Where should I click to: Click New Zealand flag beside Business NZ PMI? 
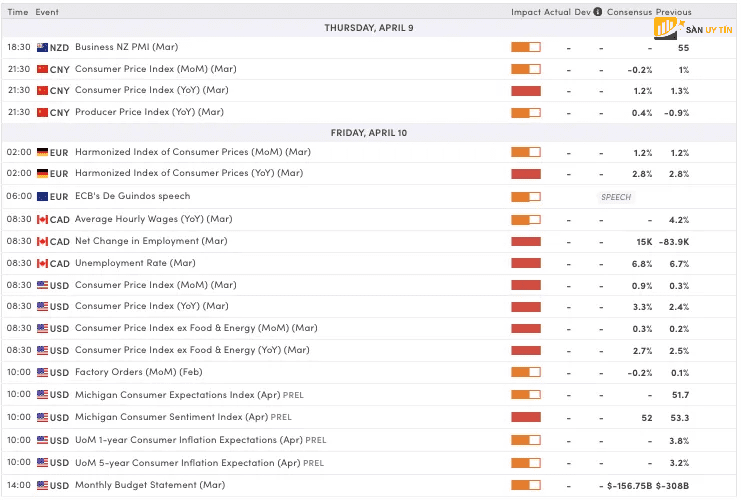click(42, 48)
